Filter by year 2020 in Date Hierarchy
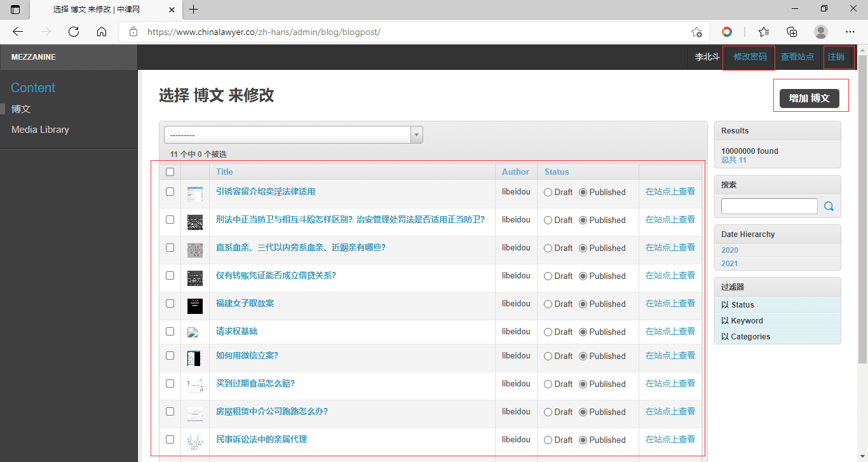Image resolution: width=868 pixels, height=462 pixels. (x=729, y=250)
